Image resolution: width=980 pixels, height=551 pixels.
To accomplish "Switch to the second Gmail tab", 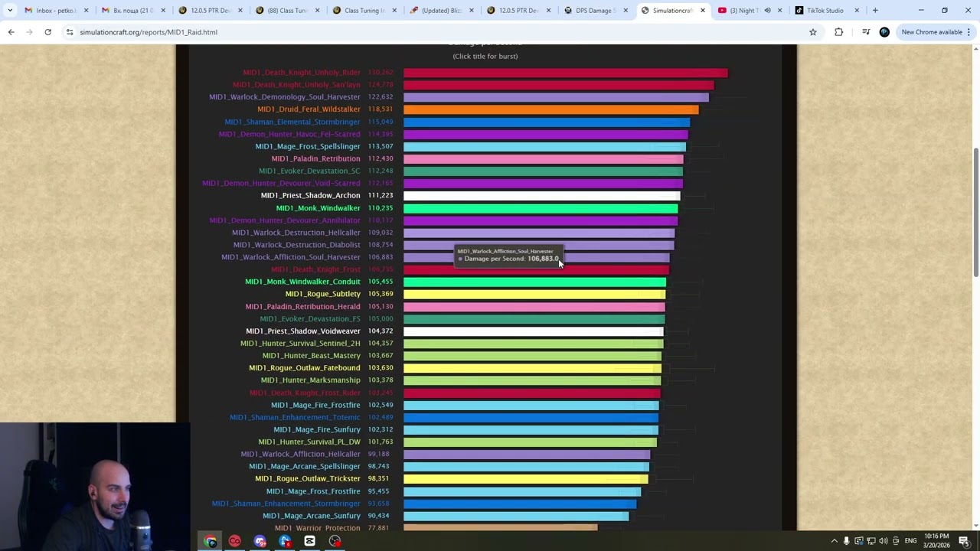I will tap(132, 11).
